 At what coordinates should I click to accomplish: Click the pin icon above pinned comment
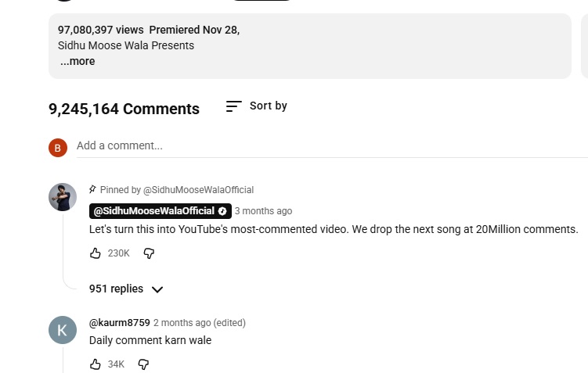(x=92, y=189)
